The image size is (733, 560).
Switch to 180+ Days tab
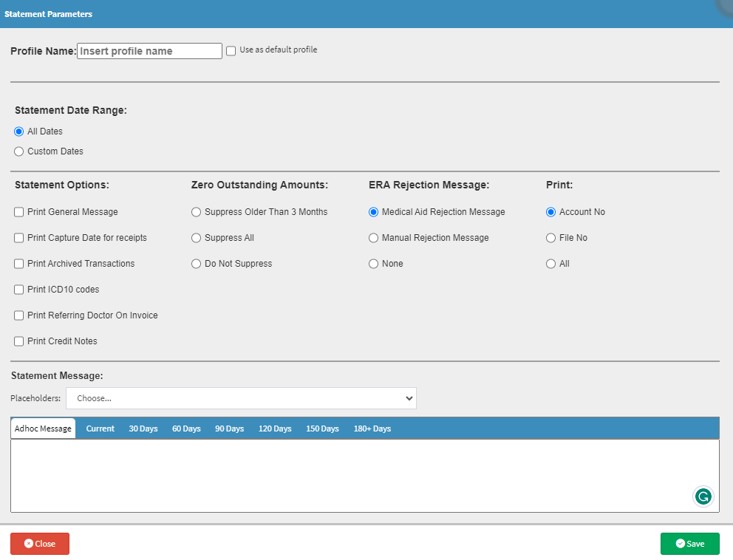coord(372,428)
